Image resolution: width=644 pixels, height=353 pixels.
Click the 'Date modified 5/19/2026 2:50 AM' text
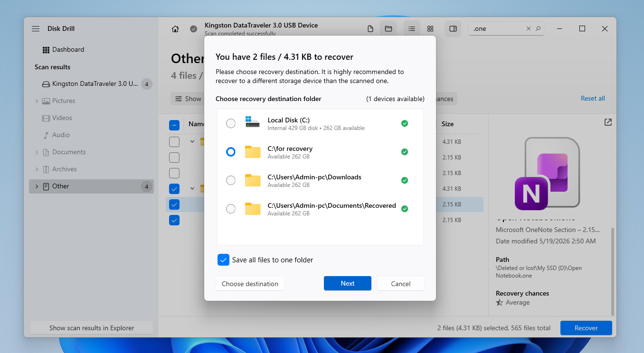click(546, 242)
